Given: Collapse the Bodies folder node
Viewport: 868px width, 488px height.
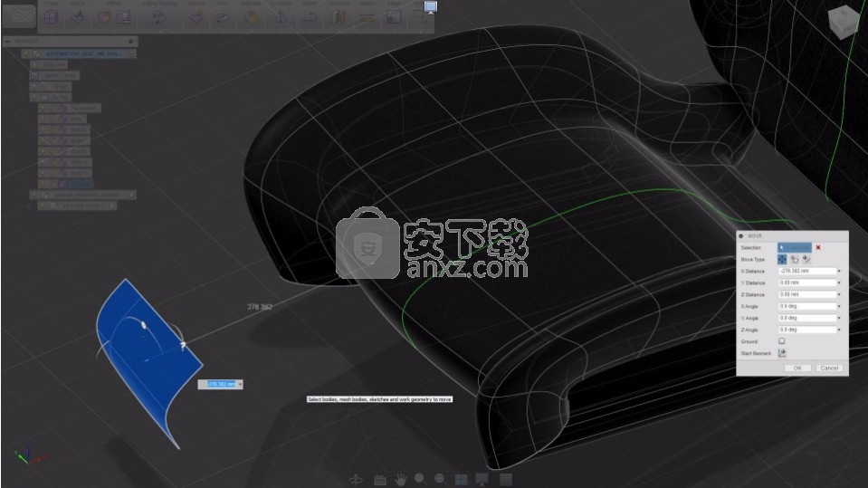Looking at the screenshot, I should click(22, 97).
